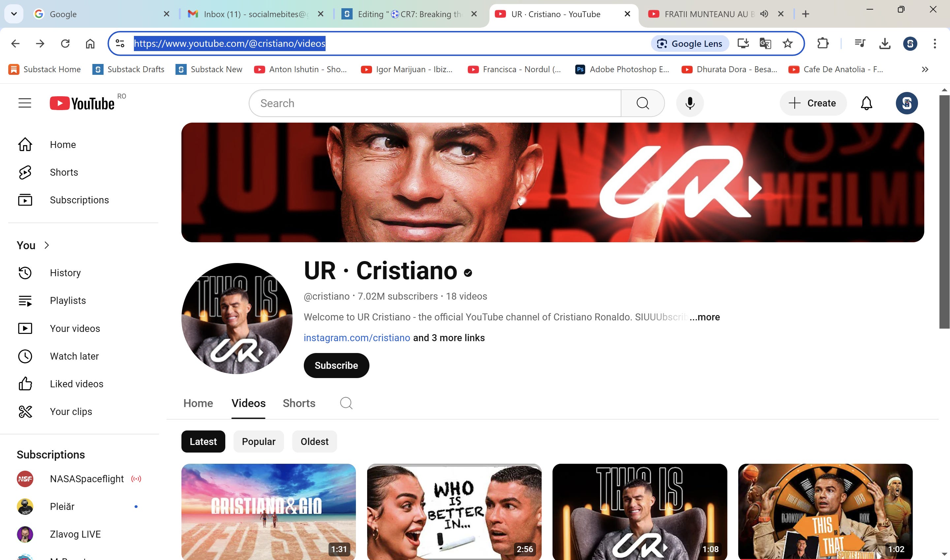This screenshot has height=560, width=950.
Task: Expand channel description with ...more
Action: click(x=705, y=317)
